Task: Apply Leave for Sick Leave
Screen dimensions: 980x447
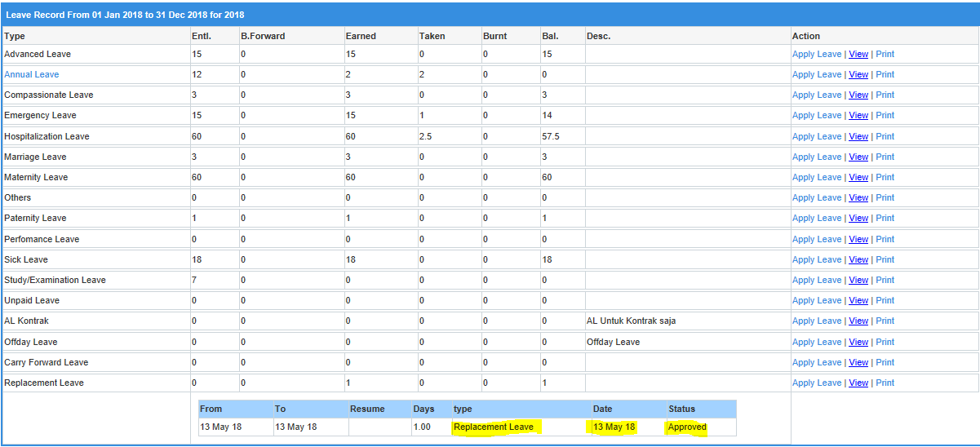Action: [x=817, y=259]
